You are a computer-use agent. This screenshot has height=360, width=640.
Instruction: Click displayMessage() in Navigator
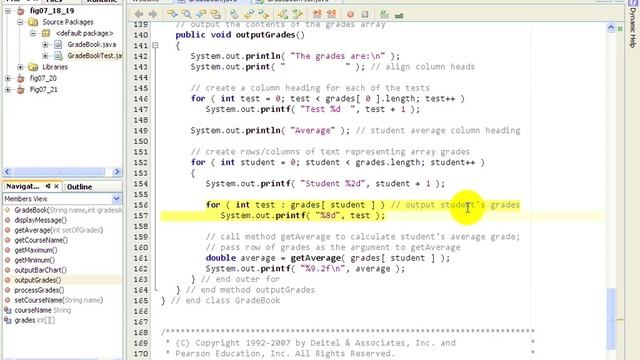click(40, 220)
